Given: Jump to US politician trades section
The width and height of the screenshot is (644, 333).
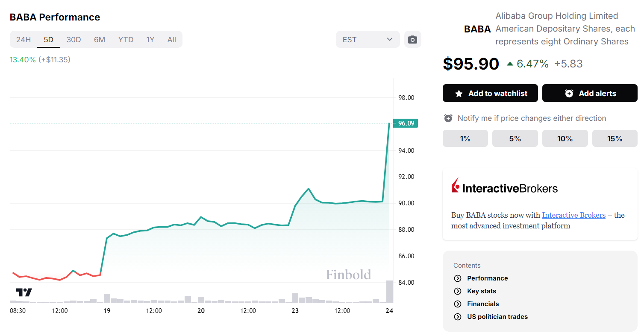Looking at the screenshot, I should (x=497, y=317).
